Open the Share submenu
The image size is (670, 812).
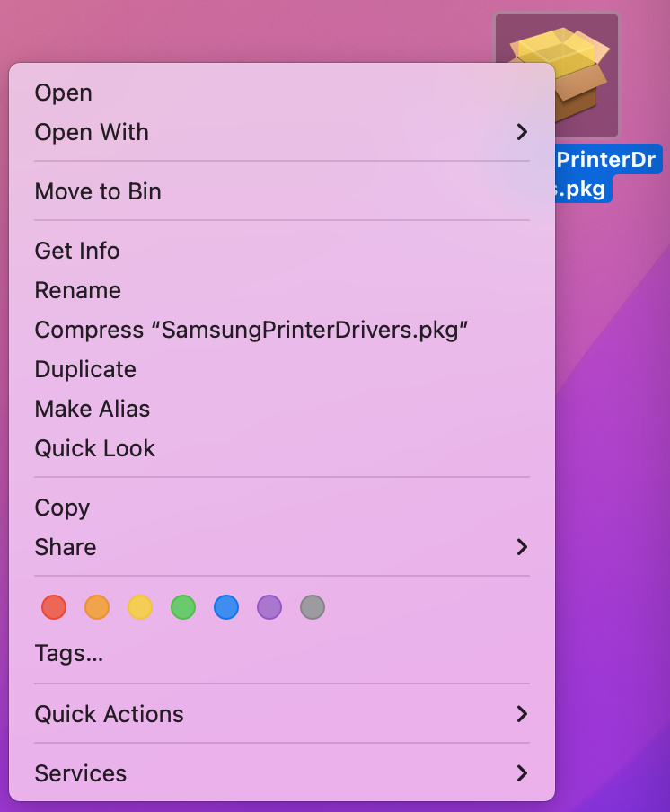pyautogui.click(x=282, y=547)
